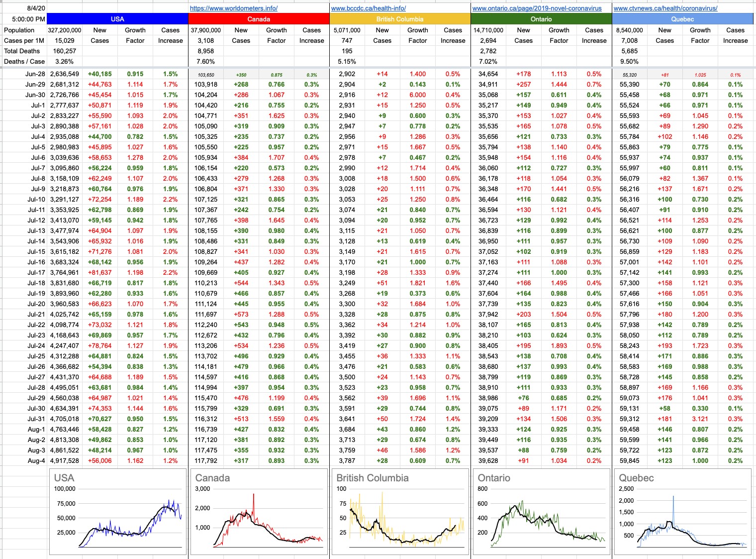Select Ontario total deaths 2,782 cell
The width and height of the screenshot is (756, 559).
488,51
